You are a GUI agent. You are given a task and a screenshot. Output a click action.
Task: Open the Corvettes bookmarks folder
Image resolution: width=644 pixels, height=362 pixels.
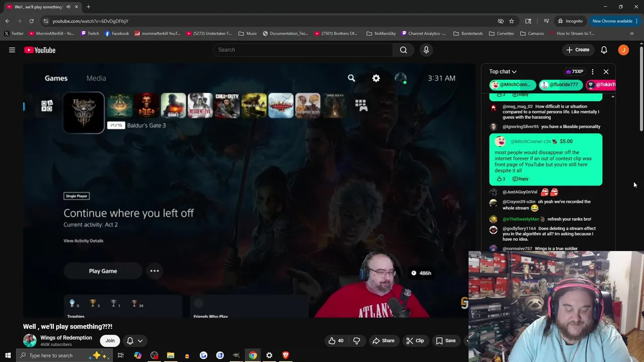[x=501, y=34]
